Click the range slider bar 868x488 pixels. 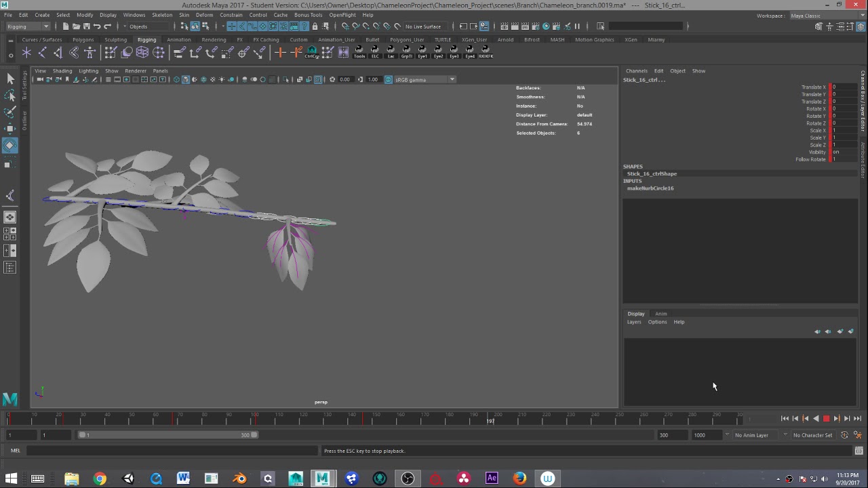click(x=168, y=435)
